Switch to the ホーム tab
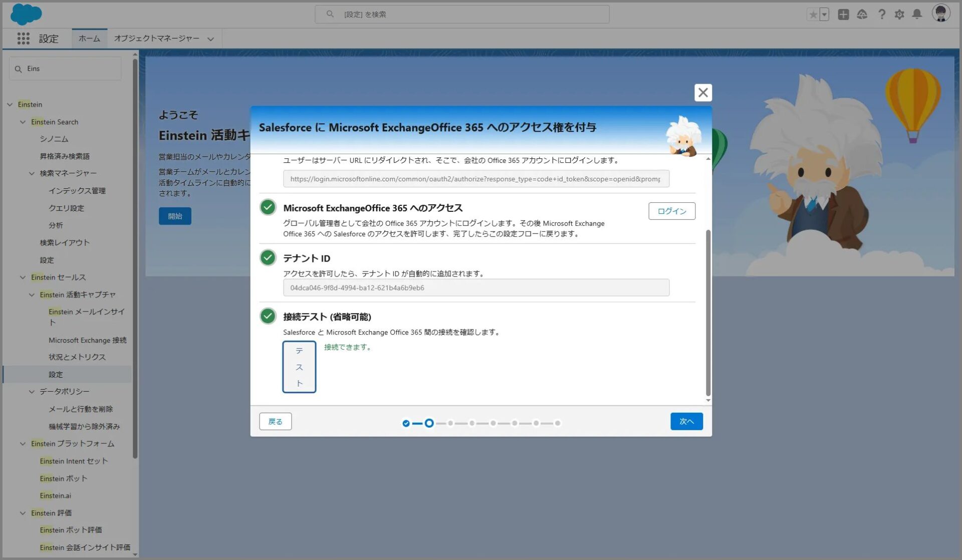Image resolution: width=962 pixels, height=560 pixels. 89,39
